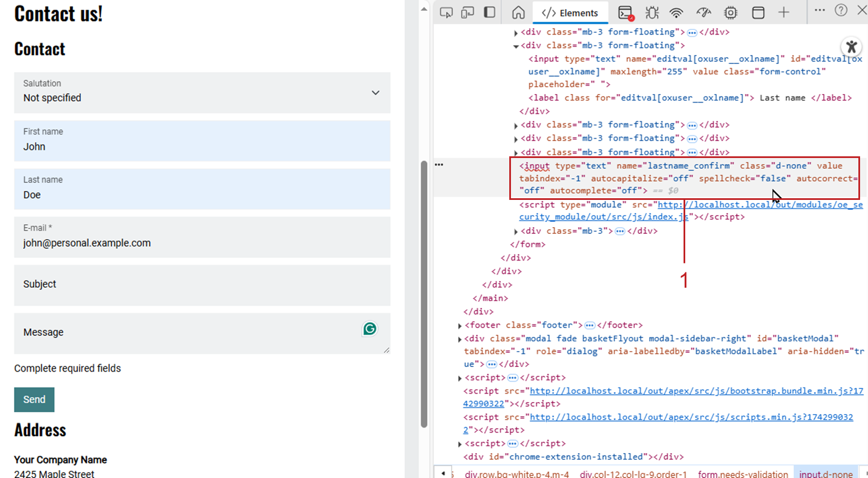Screen dimensions: 868x478
Task: Expand the footer element node
Action: [459, 326]
